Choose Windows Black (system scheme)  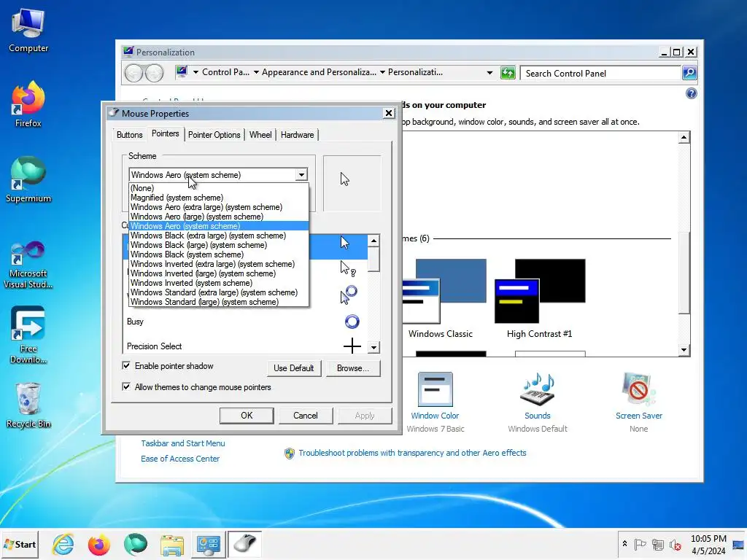pos(219,254)
